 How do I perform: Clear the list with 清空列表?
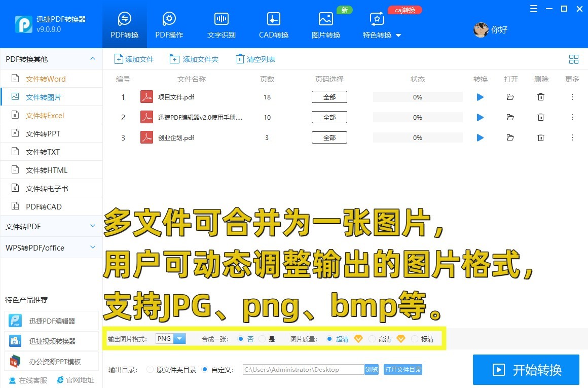coord(255,59)
